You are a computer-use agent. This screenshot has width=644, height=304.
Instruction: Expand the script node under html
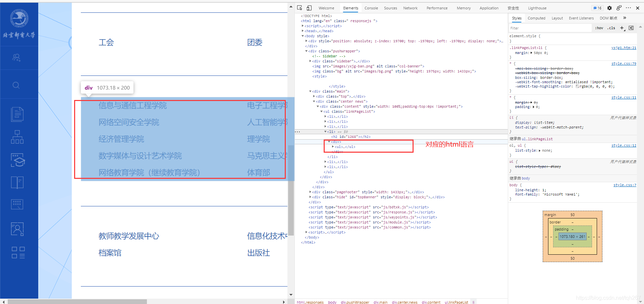[303, 26]
